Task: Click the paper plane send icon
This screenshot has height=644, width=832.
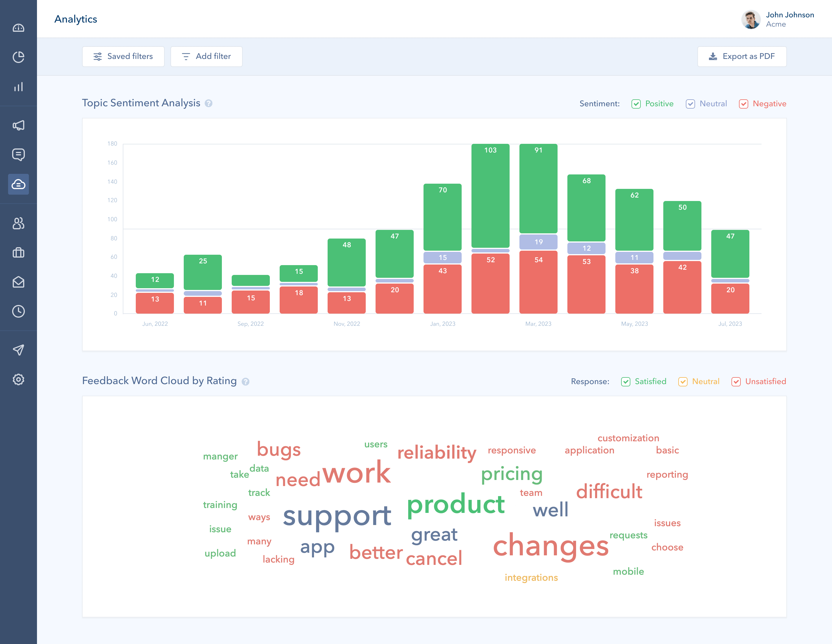Action: pyautogui.click(x=18, y=350)
